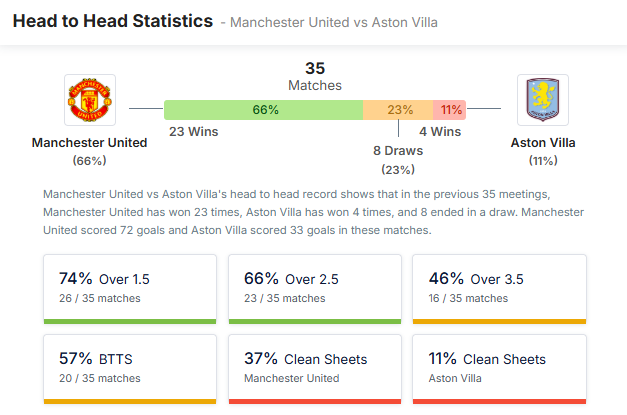This screenshot has width=627, height=415.
Task: Click the orange 23% draws bar segment
Action: click(x=399, y=110)
